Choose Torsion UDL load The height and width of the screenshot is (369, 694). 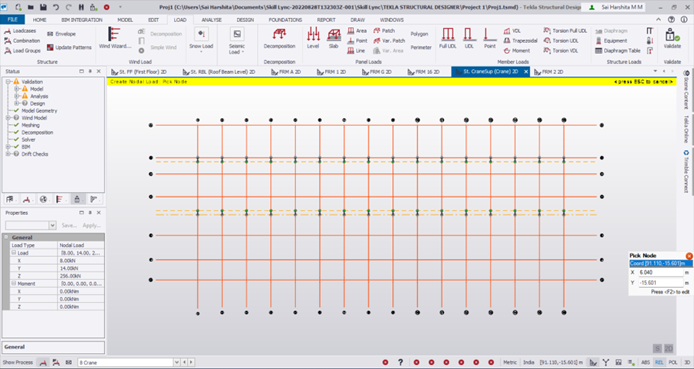(561, 40)
